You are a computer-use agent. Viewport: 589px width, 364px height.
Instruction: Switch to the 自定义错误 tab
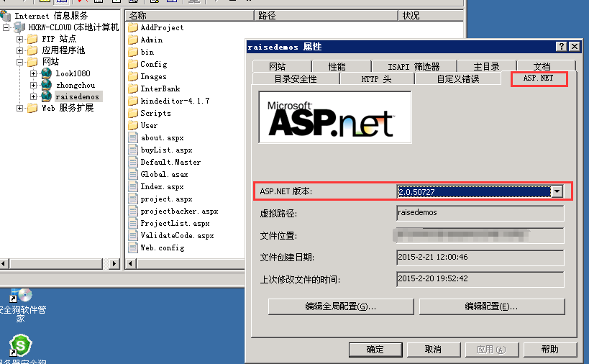point(458,79)
